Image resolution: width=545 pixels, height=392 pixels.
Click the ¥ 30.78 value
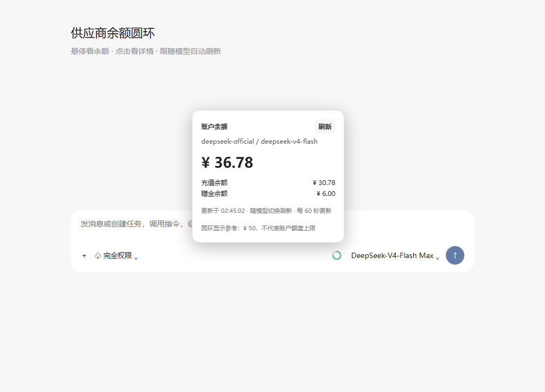click(x=324, y=182)
